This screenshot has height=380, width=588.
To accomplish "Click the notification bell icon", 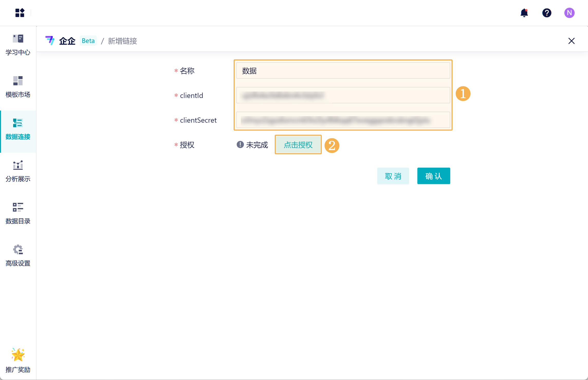I will pyautogui.click(x=524, y=13).
